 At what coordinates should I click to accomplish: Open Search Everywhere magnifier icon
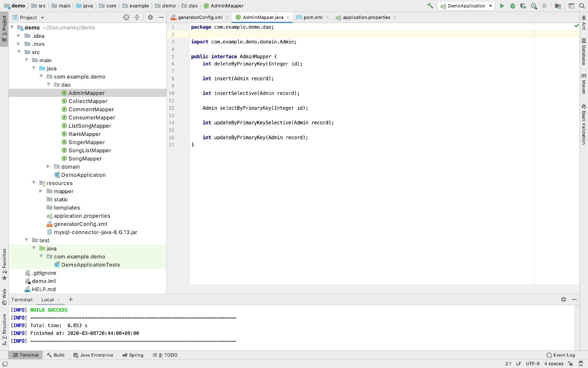click(x=582, y=6)
